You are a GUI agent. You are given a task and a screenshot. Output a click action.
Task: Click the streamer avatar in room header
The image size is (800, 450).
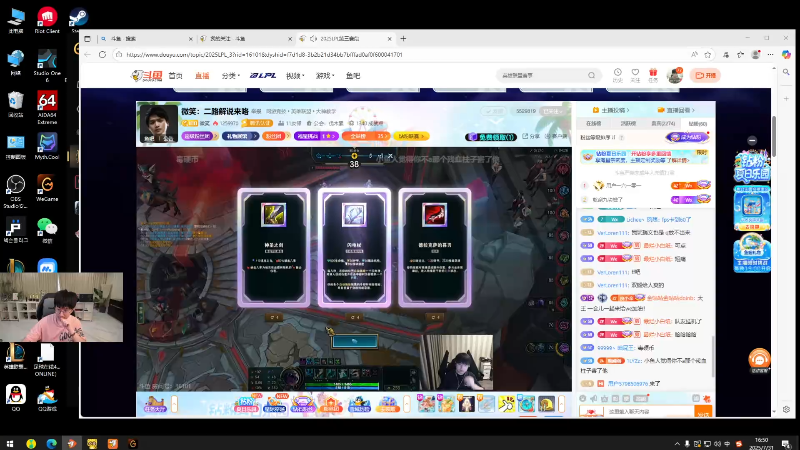tap(158, 123)
